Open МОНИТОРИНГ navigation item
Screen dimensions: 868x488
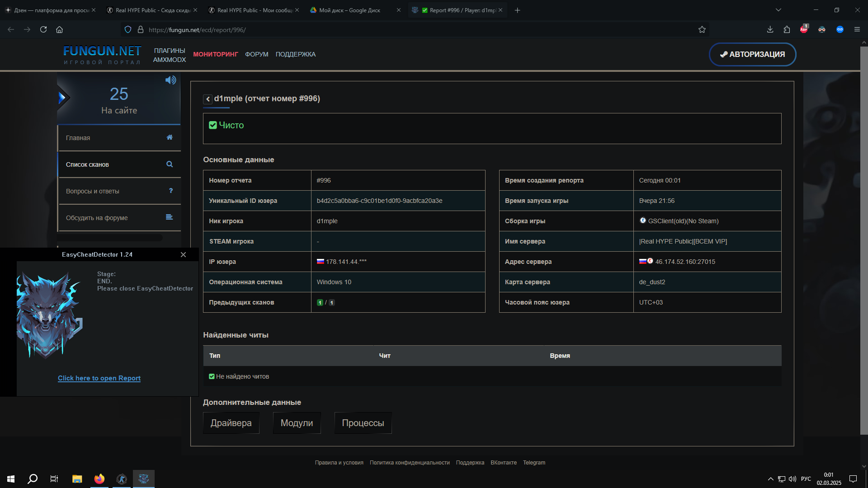click(x=216, y=54)
